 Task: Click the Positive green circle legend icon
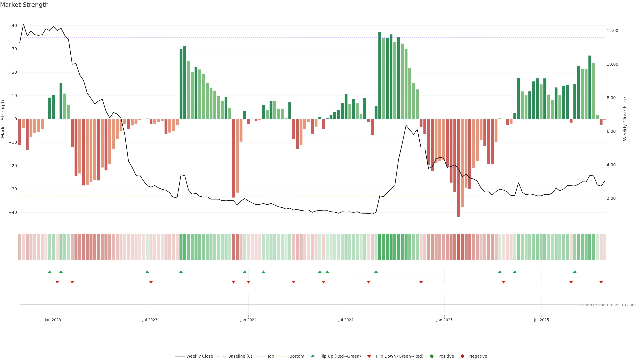(432, 356)
